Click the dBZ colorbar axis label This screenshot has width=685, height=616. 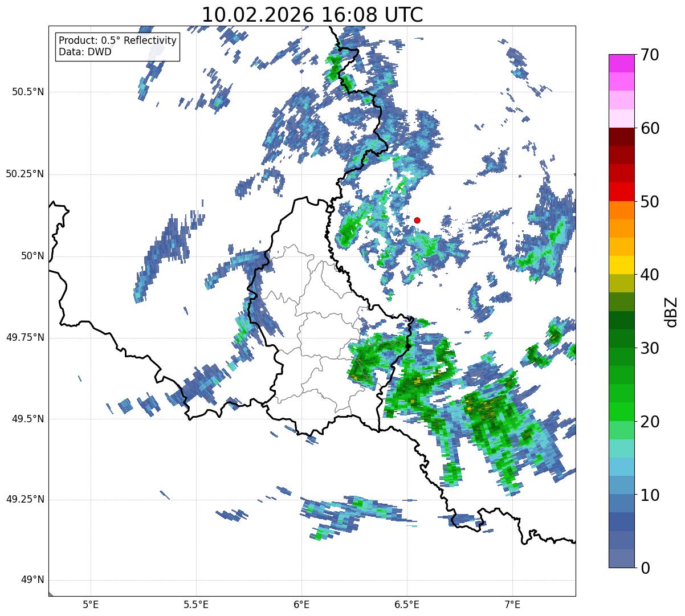671,311
